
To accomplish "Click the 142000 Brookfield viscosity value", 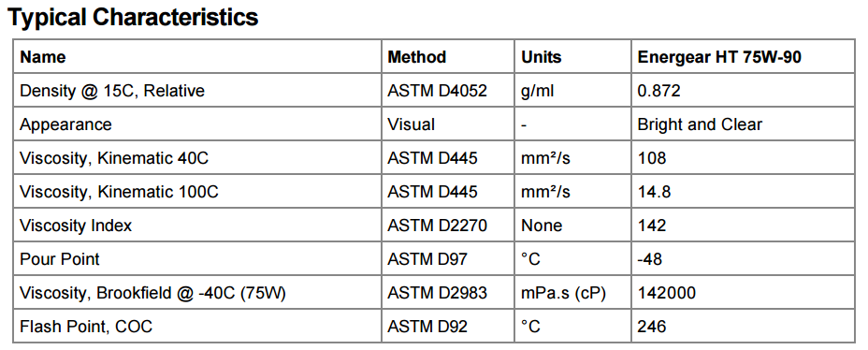I will (x=667, y=293).
